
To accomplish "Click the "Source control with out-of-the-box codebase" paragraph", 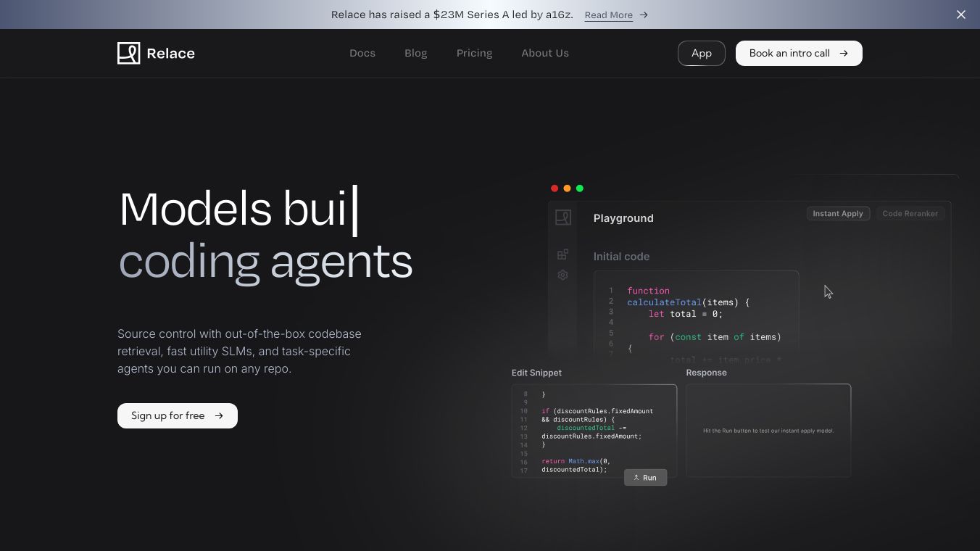I will point(239,351).
